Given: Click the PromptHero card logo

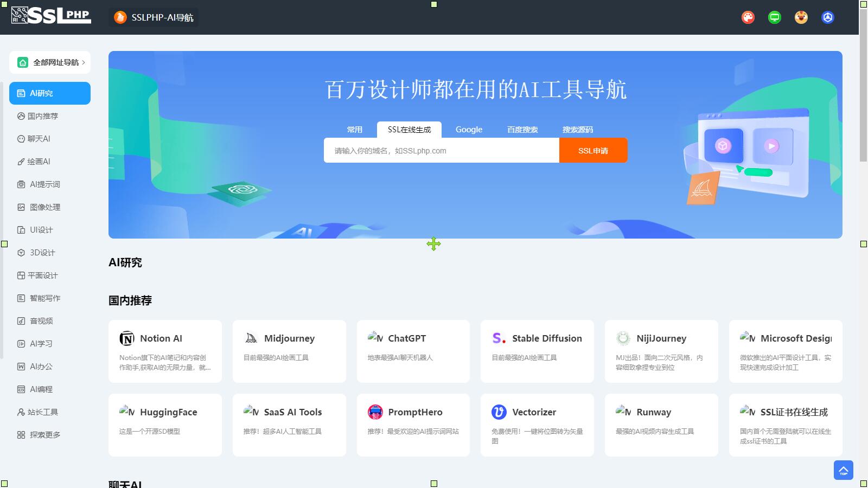Looking at the screenshot, I should point(375,412).
